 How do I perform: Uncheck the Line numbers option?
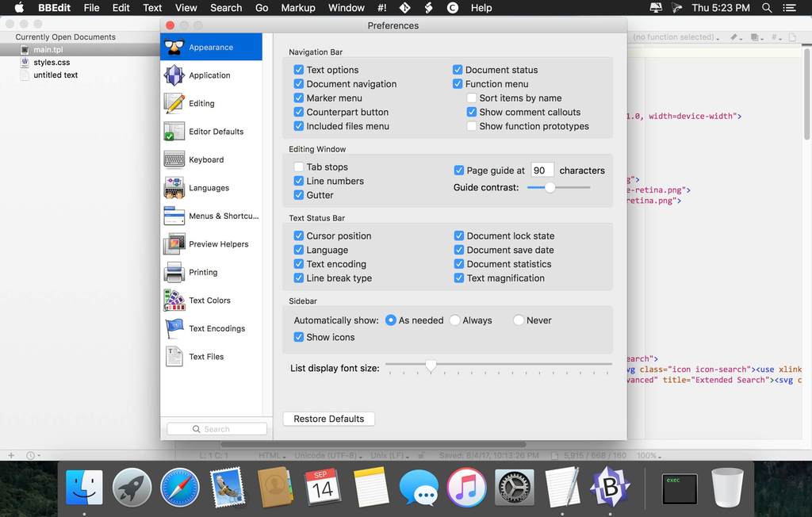click(299, 182)
